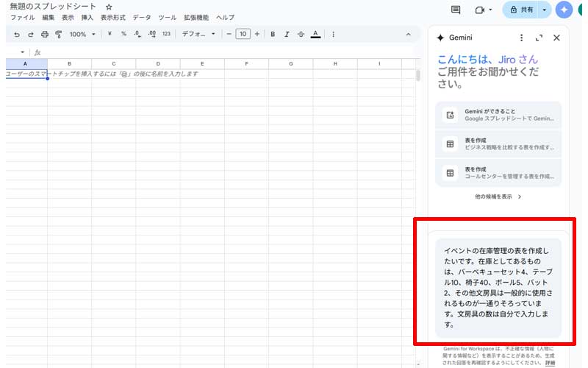This screenshot has height=368, width=588.
Task: Open the ツール menu
Action: coord(168,17)
